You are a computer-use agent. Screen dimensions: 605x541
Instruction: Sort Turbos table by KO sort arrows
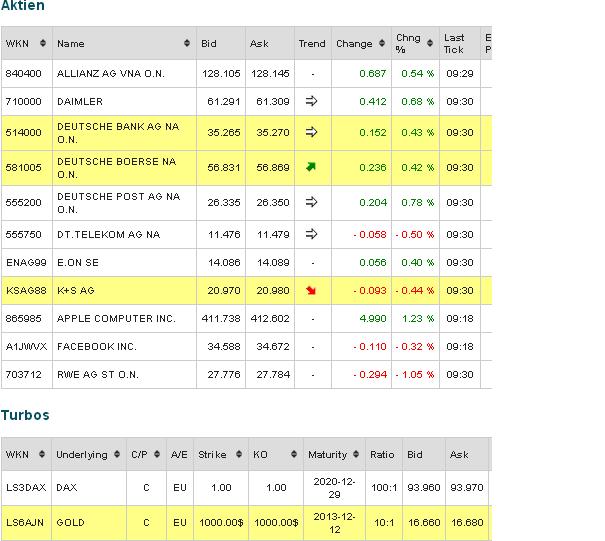[294, 454]
